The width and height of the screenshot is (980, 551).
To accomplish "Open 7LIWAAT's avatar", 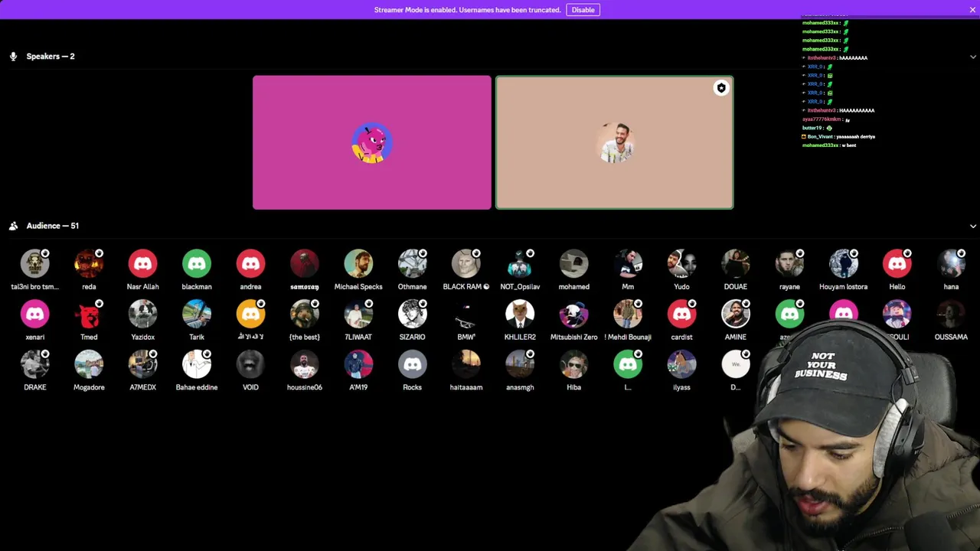I will [x=358, y=315].
